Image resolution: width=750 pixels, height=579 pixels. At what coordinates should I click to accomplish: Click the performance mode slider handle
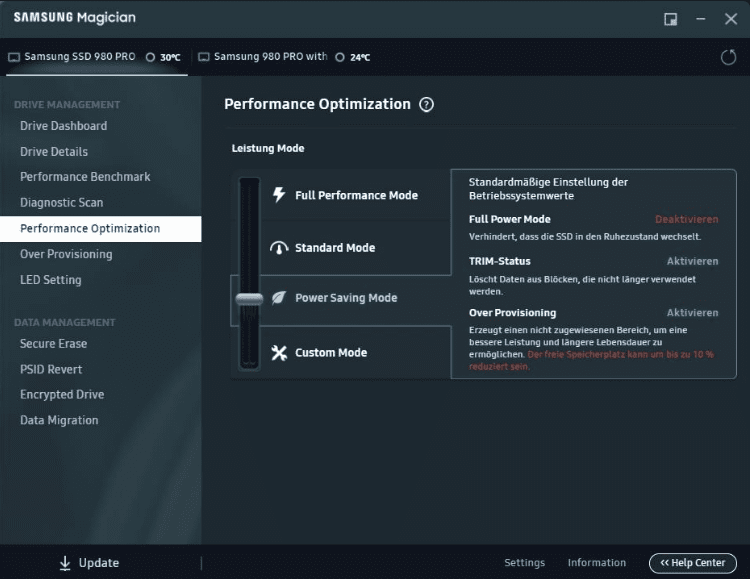(x=249, y=299)
